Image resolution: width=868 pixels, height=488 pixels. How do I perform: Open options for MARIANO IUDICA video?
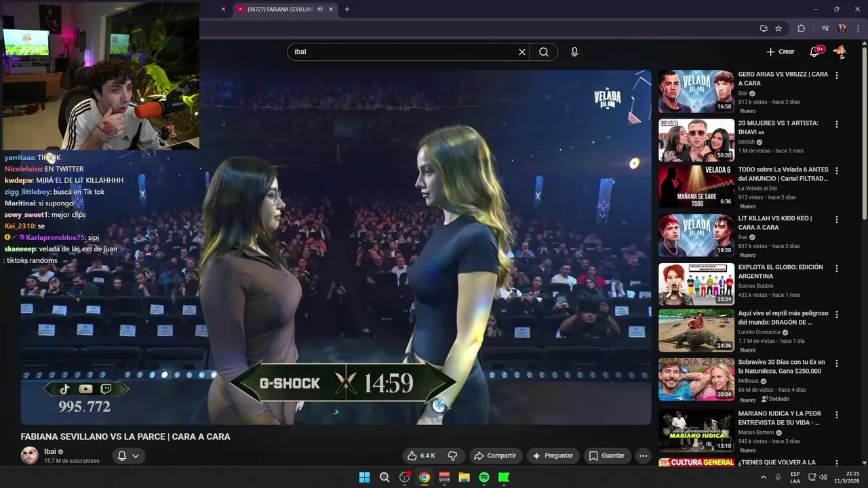(837, 415)
